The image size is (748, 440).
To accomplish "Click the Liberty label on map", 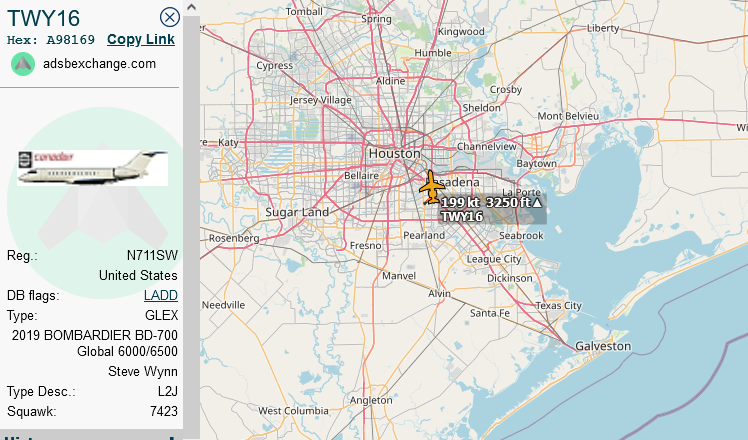I will [603, 28].
